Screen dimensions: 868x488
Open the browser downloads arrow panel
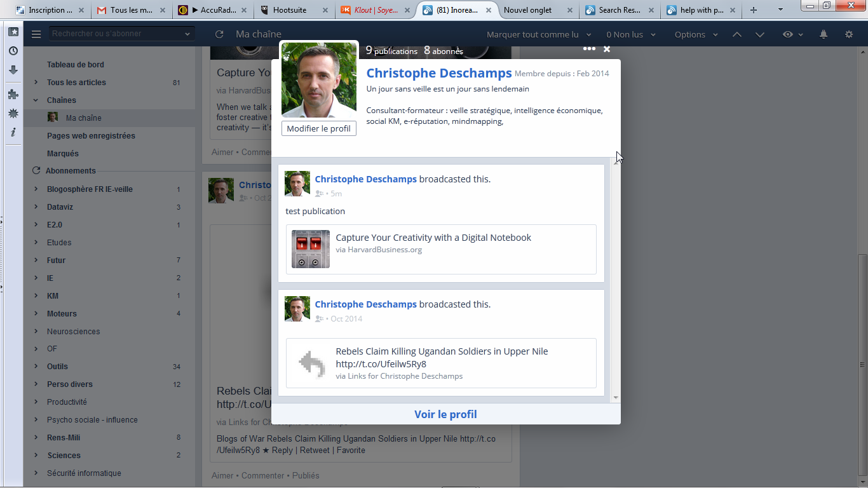coord(13,70)
